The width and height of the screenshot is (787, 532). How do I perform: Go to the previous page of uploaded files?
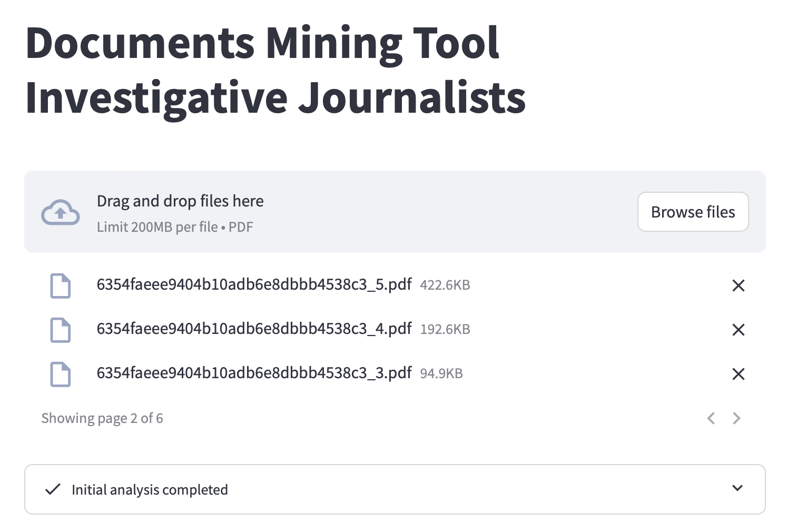pyautogui.click(x=711, y=418)
